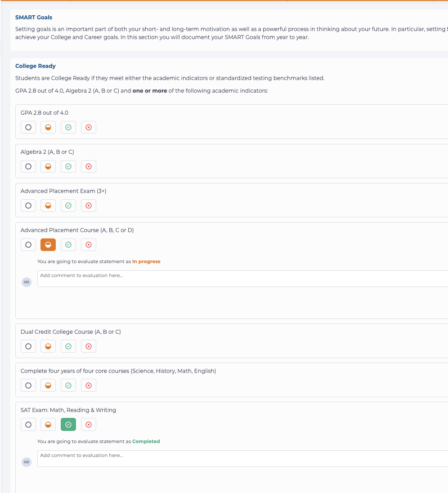Mark four core courses as completed
This screenshot has height=493, width=448.
pos(68,385)
